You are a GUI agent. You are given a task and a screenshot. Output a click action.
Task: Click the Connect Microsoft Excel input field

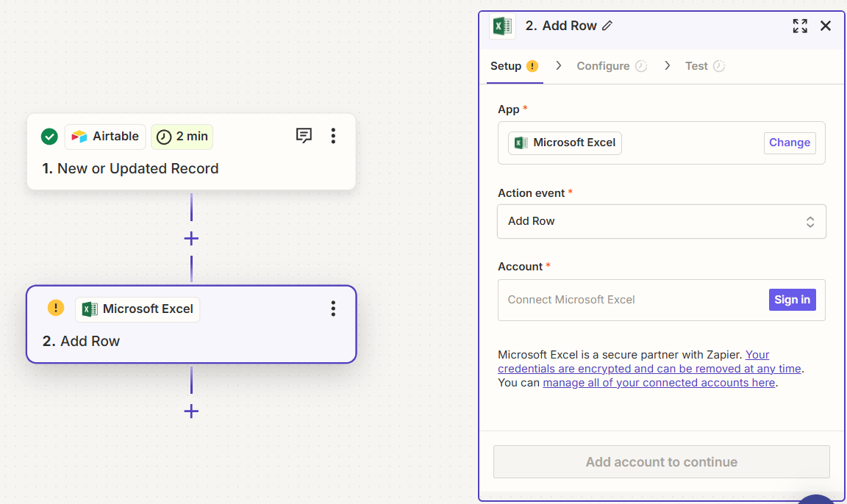[x=625, y=299]
